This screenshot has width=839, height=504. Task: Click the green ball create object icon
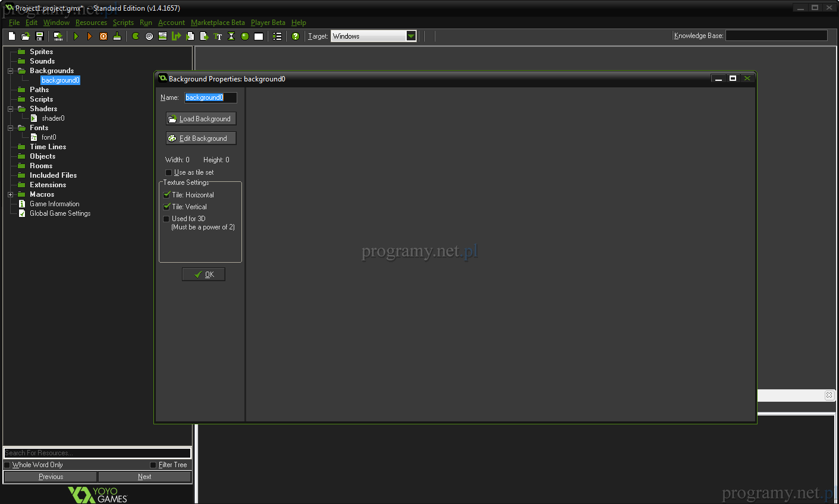point(245,36)
